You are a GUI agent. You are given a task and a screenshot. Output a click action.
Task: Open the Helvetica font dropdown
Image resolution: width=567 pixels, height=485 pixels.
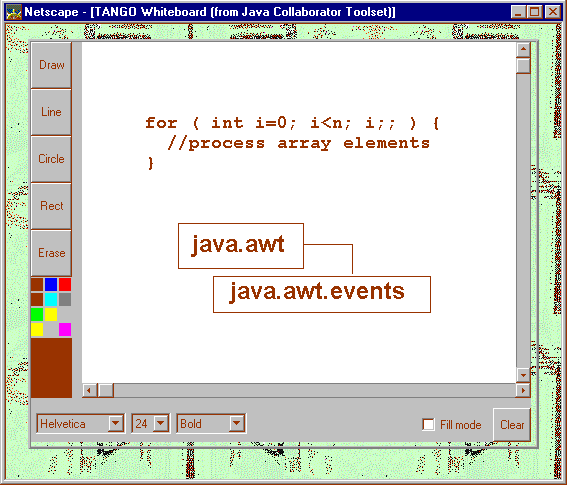[x=80, y=424]
